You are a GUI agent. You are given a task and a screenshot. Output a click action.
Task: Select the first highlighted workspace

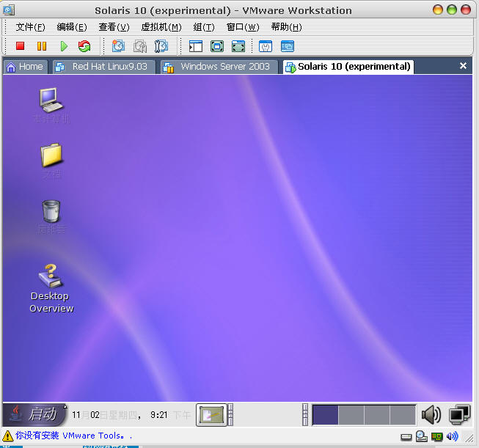point(326,415)
